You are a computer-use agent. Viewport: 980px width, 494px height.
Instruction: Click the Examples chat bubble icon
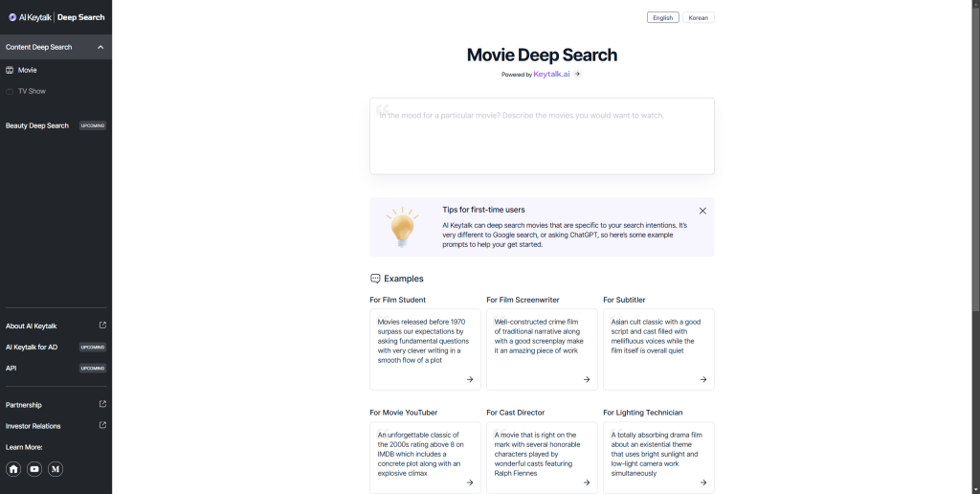(375, 279)
